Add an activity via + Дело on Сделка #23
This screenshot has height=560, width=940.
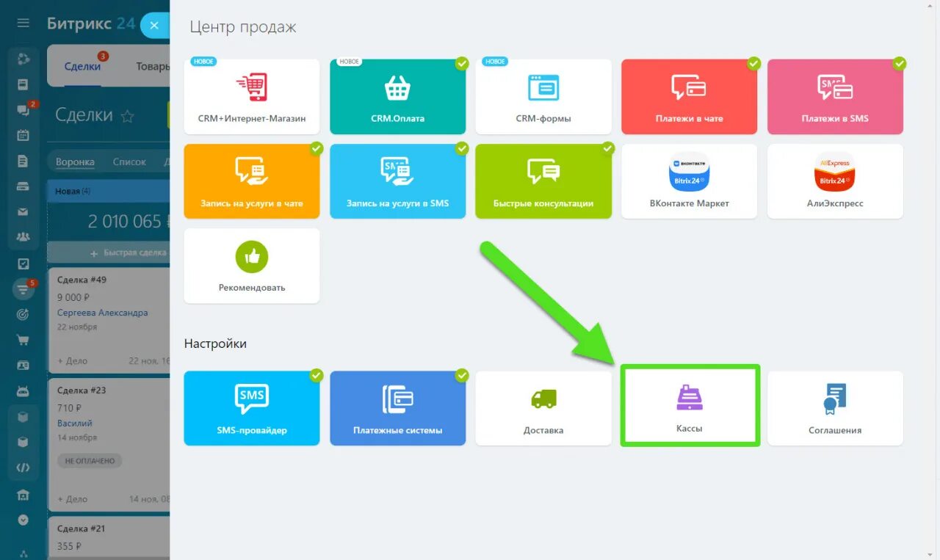tap(72, 499)
